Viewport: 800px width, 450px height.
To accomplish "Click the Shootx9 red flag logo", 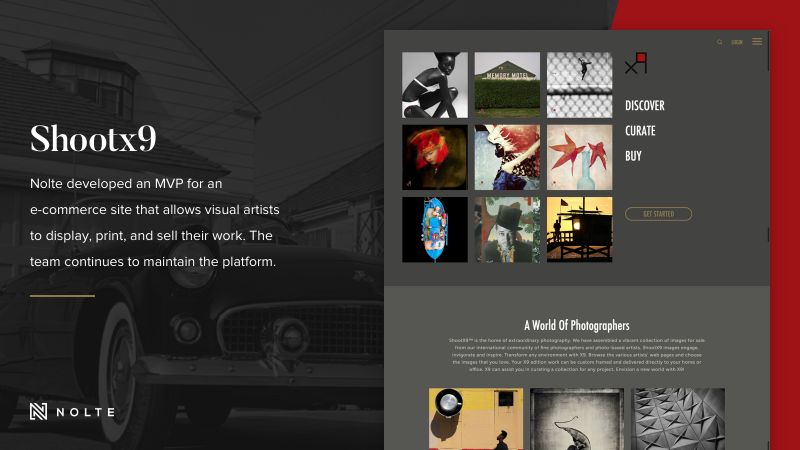I will [x=636, y=63].
